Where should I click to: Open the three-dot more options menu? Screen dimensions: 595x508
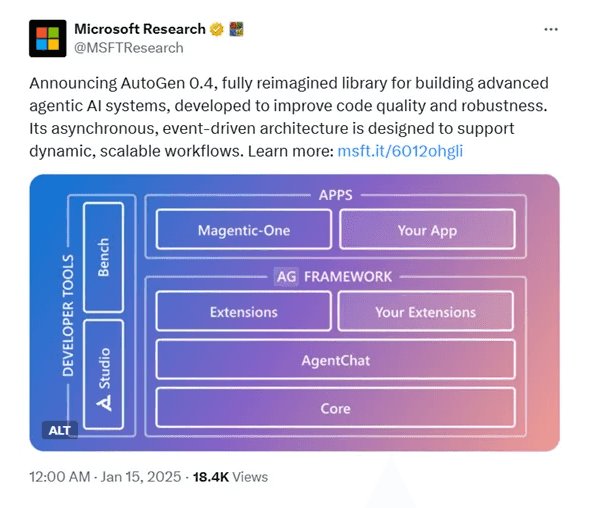551,29
